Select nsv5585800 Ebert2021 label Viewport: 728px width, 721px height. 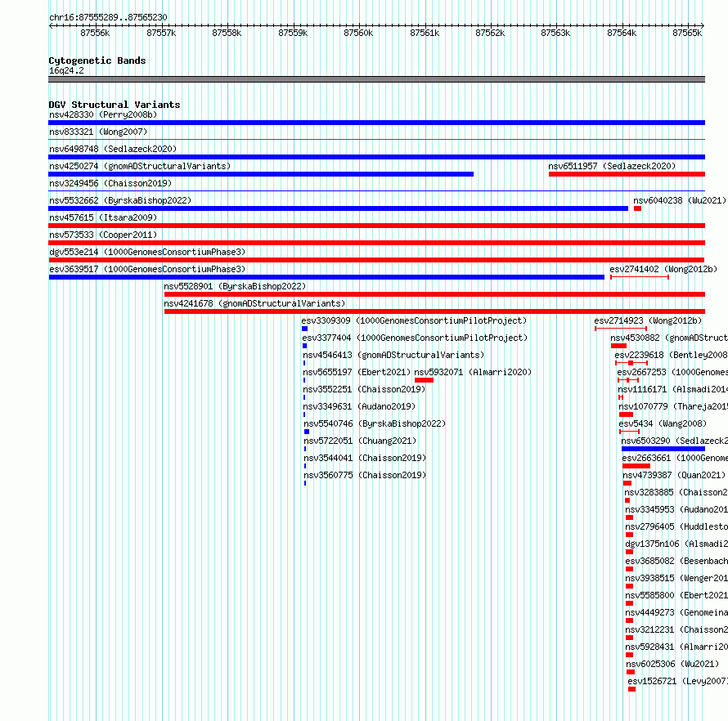[676, 595]
